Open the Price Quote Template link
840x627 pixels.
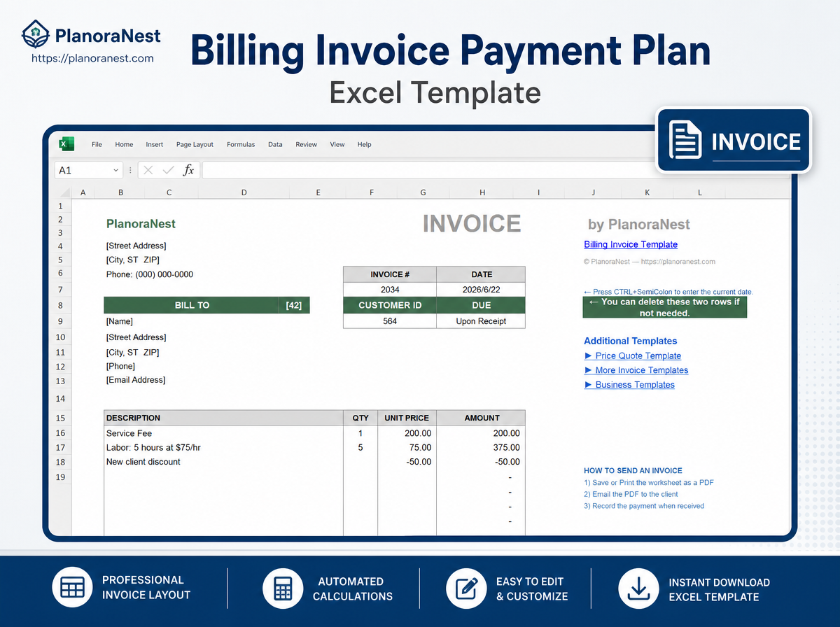click(x=633, y=355)
